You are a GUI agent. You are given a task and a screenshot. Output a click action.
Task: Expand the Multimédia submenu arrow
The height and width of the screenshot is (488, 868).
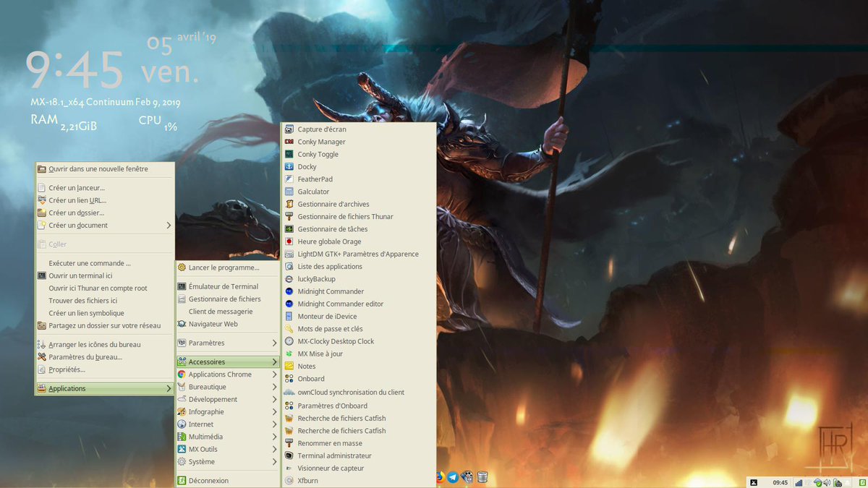[x=274, y=437]
